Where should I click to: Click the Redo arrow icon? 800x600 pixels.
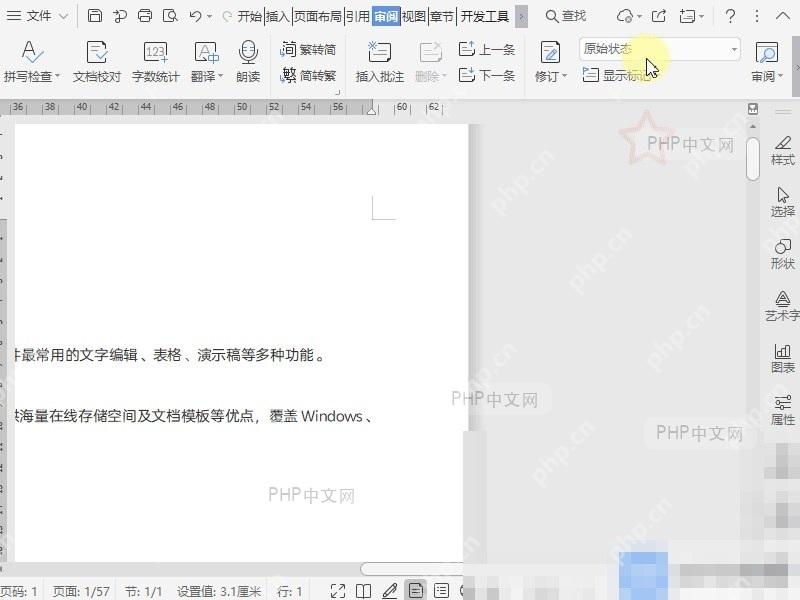click(x=228, y=16)
